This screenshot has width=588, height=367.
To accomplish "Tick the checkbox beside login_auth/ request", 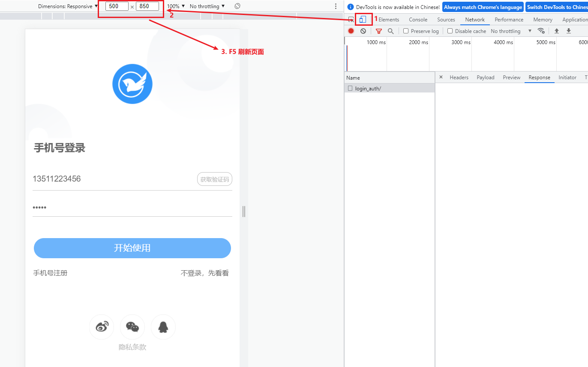I will pyautogui.click(x=350, y=88).
